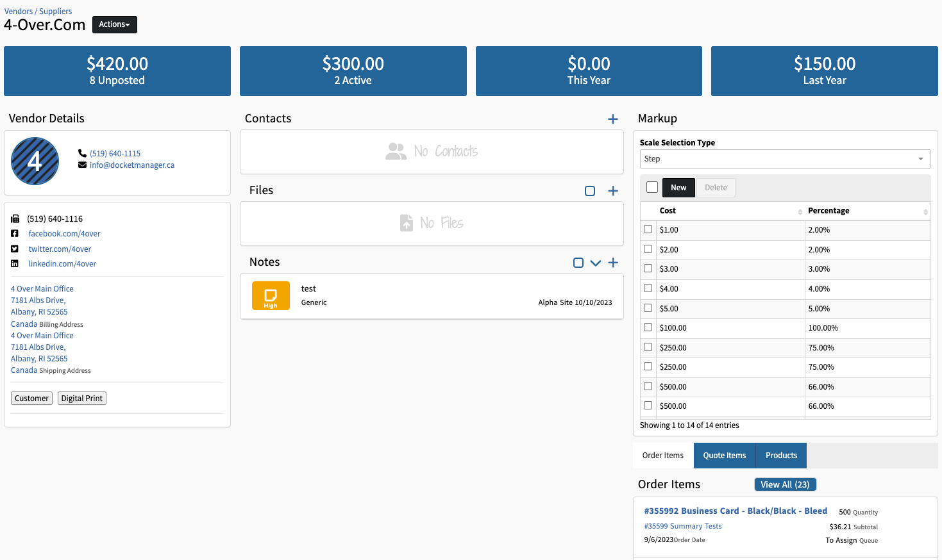Click the fax icon beside (519) 640-1116

[x=15, y=218]
